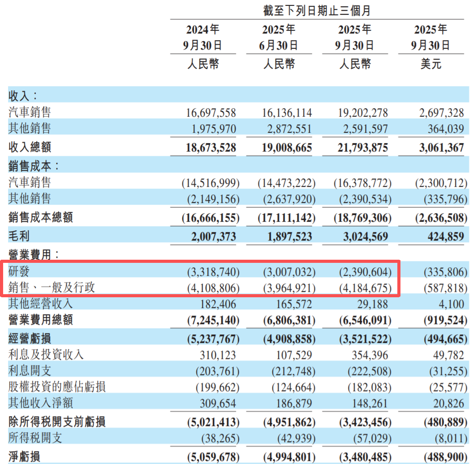
Task: Select 研發 expense figure (3,318,740)
Action: tap(211, 272)
